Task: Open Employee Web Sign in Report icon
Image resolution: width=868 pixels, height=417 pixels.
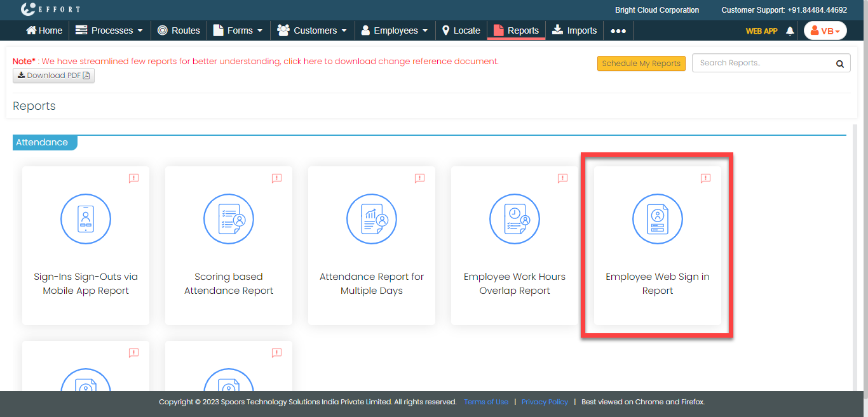Action: coord(658,219)
